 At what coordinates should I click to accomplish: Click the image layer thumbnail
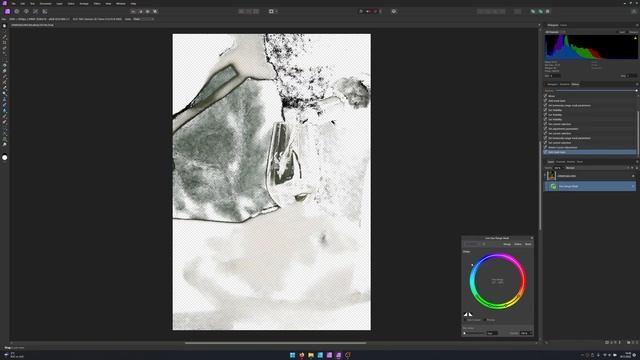pyautogui.click(x=551, y=176)
